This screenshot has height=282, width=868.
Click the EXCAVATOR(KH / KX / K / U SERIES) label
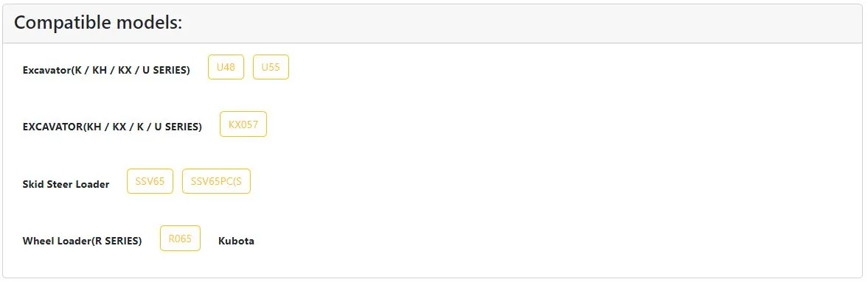112,127
